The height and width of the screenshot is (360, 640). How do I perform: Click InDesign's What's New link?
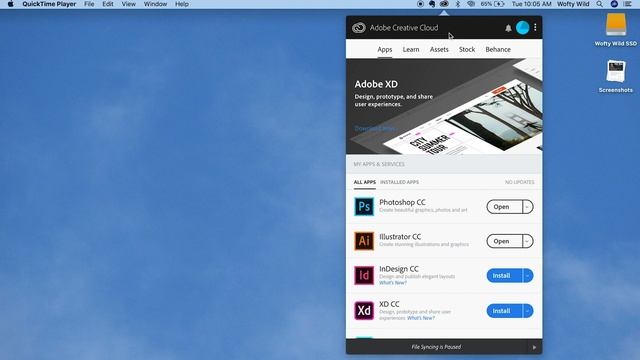pyautogui.click(x=393, y=283)
